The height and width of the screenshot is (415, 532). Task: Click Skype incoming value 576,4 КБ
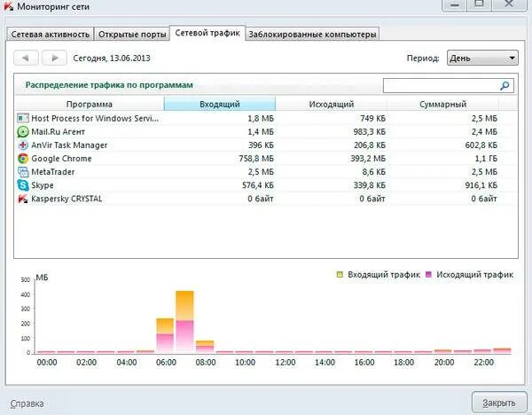(x=258, y=185)
